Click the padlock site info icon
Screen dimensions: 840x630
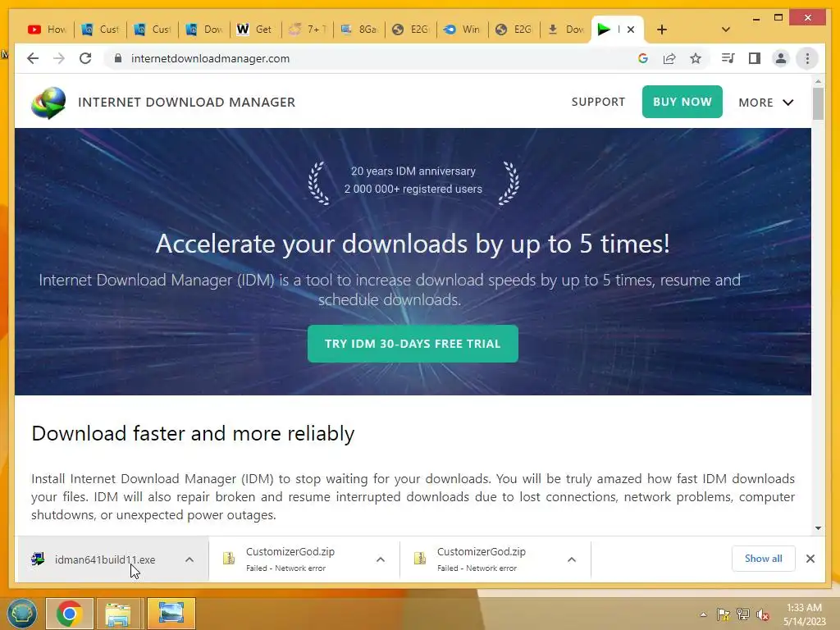click(118, 58)
